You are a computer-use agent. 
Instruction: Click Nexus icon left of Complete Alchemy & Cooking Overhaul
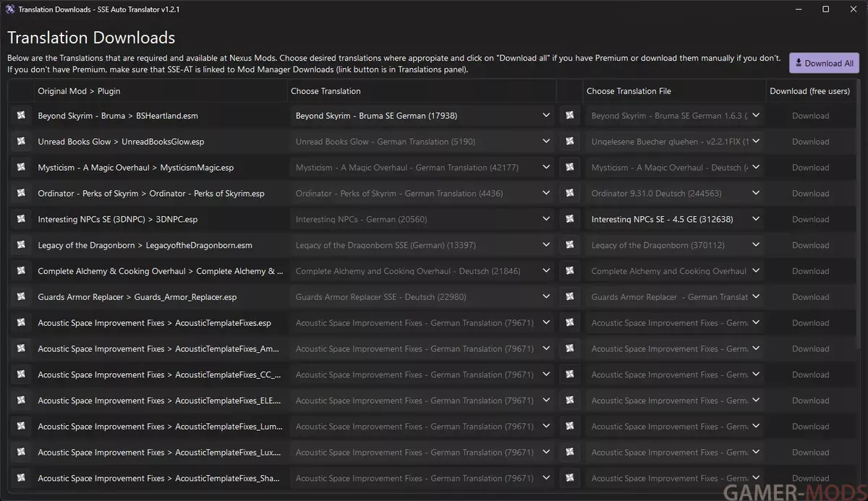click(21, 271)
